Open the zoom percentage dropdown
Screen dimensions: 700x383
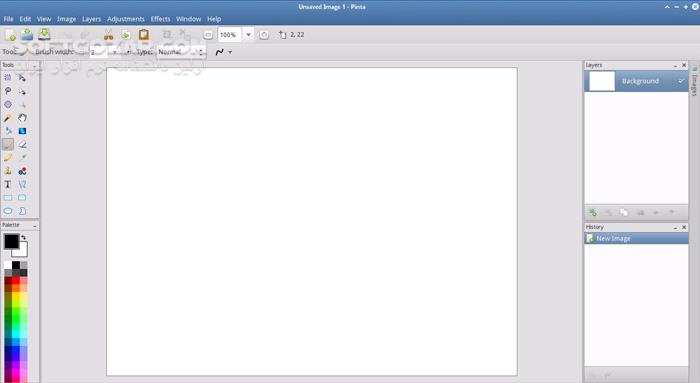[248, 34]
